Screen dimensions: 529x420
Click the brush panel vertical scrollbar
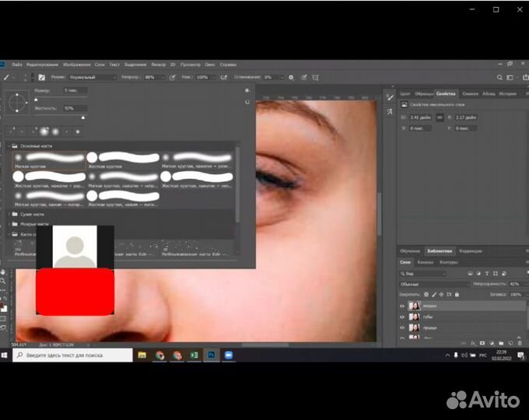pyautogui.click(x=237, y=184)
